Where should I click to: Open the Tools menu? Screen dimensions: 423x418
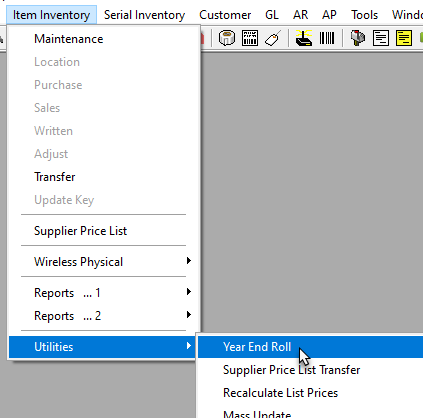point(364,15)
